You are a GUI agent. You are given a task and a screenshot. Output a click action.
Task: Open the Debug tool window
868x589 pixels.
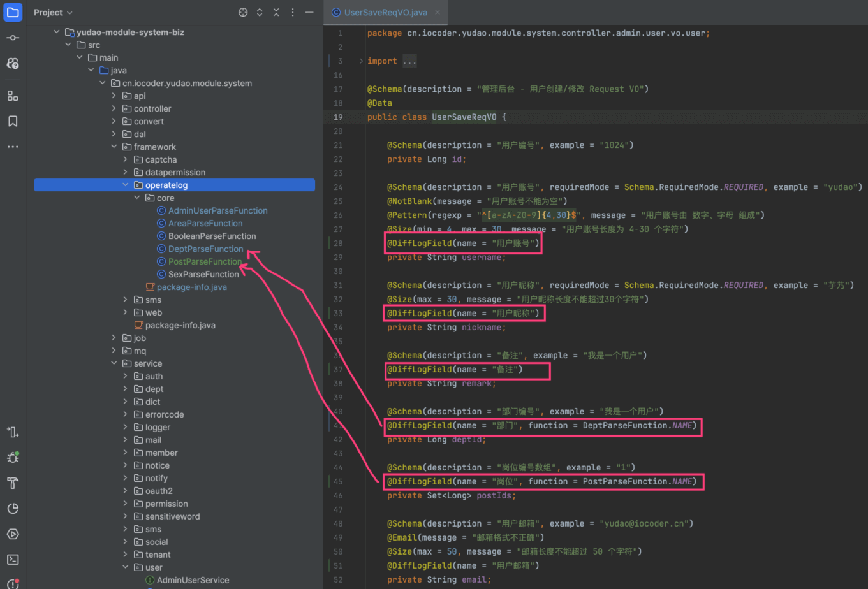[13, 457]
